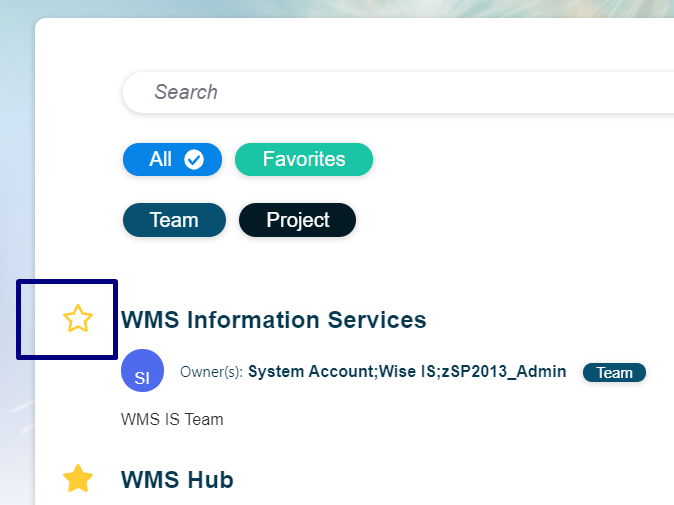Focus the Search input field
The height and width of the screenshot is (505, 674).
pyautogui.click(x=398, y=92)
